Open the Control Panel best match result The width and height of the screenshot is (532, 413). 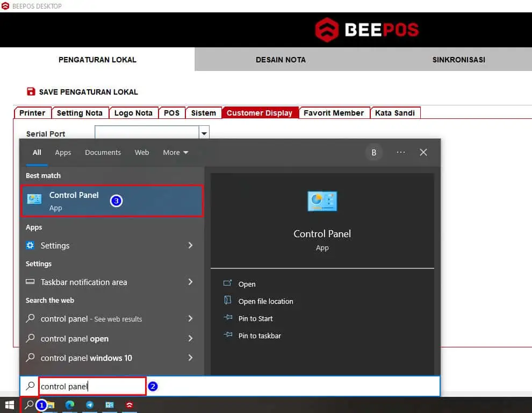click(x=112, y=201)
